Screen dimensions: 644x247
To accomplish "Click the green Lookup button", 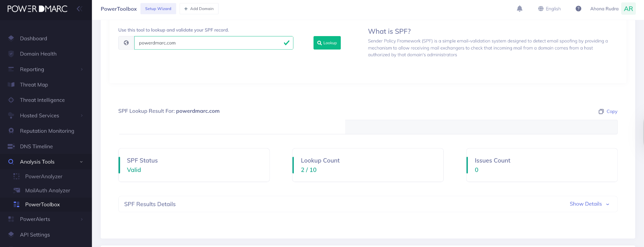I will click(x=327, y=43).
